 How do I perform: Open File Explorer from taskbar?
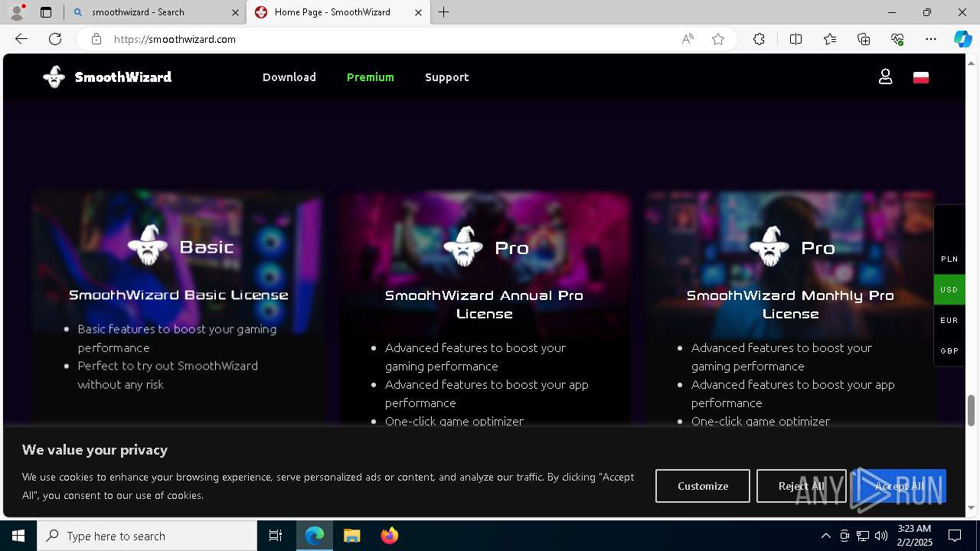(352, 536)
